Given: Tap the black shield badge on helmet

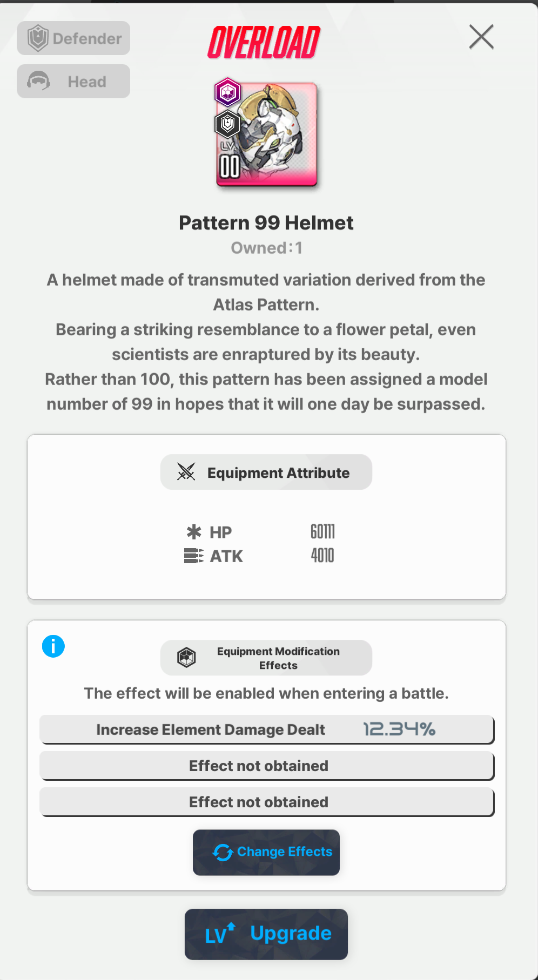Looking at the screenshot, I should coord(227,124).
